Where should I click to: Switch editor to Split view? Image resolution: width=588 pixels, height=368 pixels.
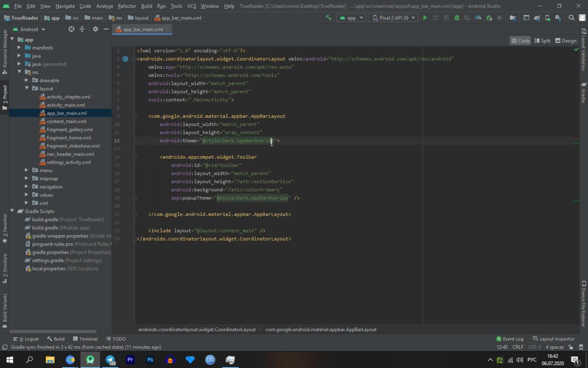coord(543,40)
